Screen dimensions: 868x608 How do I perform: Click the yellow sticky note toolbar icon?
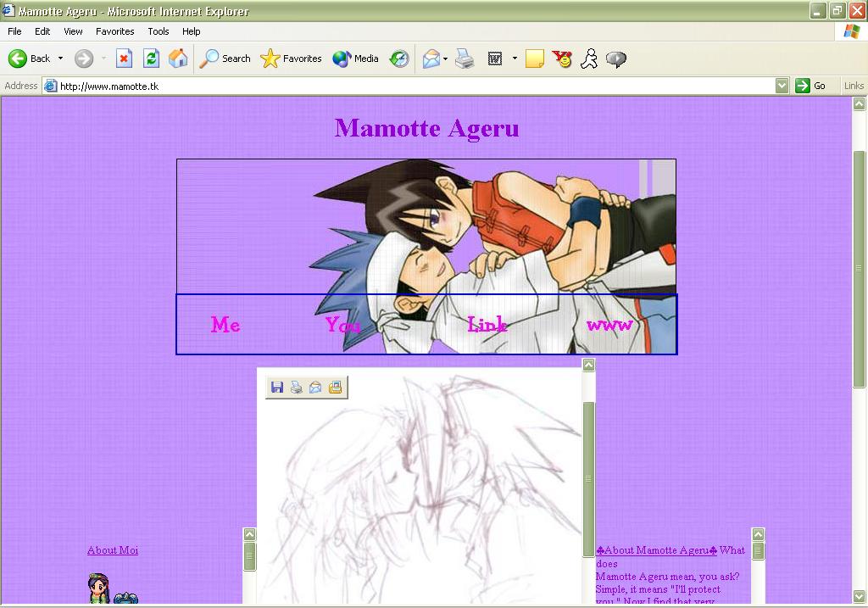[x=535, y=59]
